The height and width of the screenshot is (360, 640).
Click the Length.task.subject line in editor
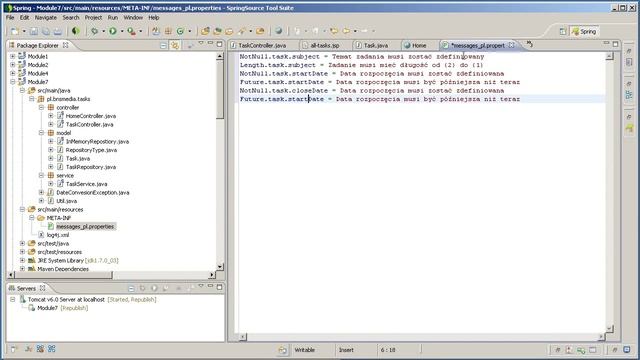click(361, 65)
